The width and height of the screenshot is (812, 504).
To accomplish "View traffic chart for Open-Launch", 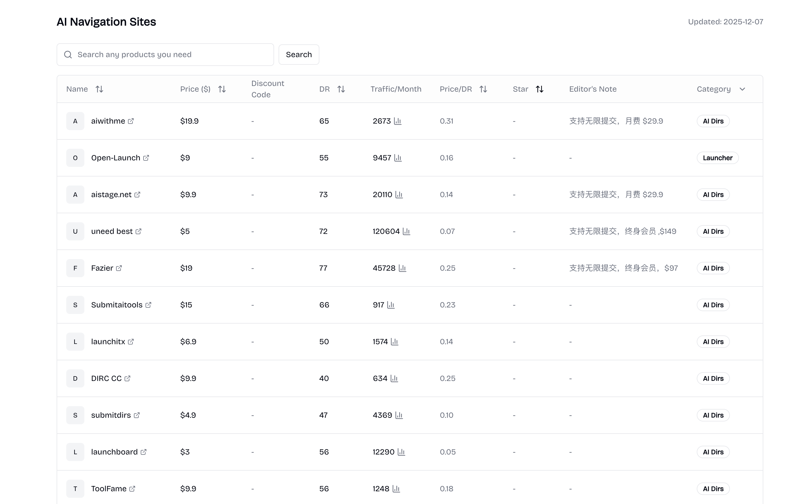I will (398, 158).
